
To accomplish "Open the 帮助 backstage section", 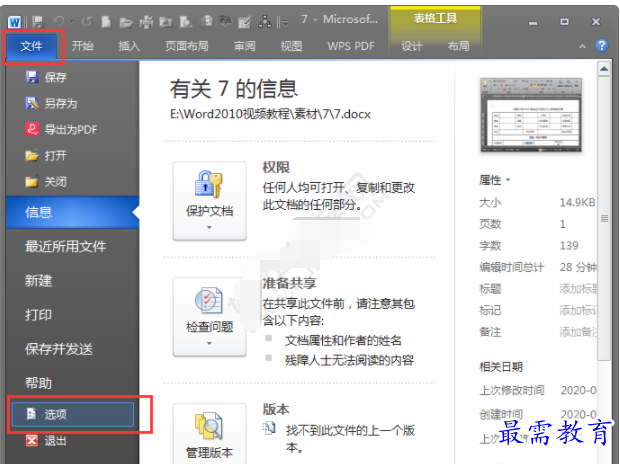I will point(38,383).
